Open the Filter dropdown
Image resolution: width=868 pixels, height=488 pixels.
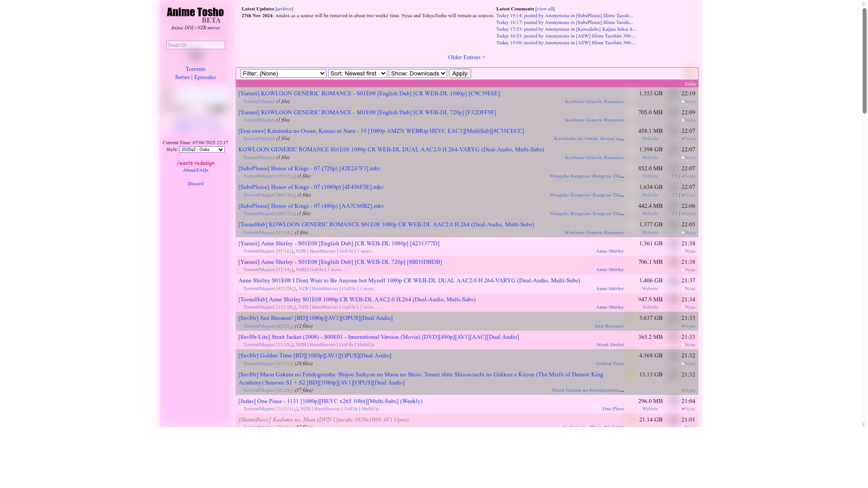click(x=283, y=73)
